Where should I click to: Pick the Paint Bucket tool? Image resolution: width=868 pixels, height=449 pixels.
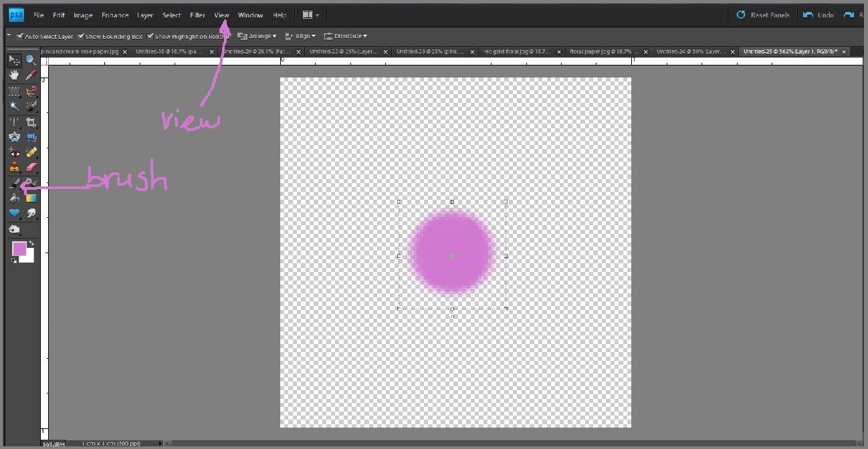coord(14,197)
